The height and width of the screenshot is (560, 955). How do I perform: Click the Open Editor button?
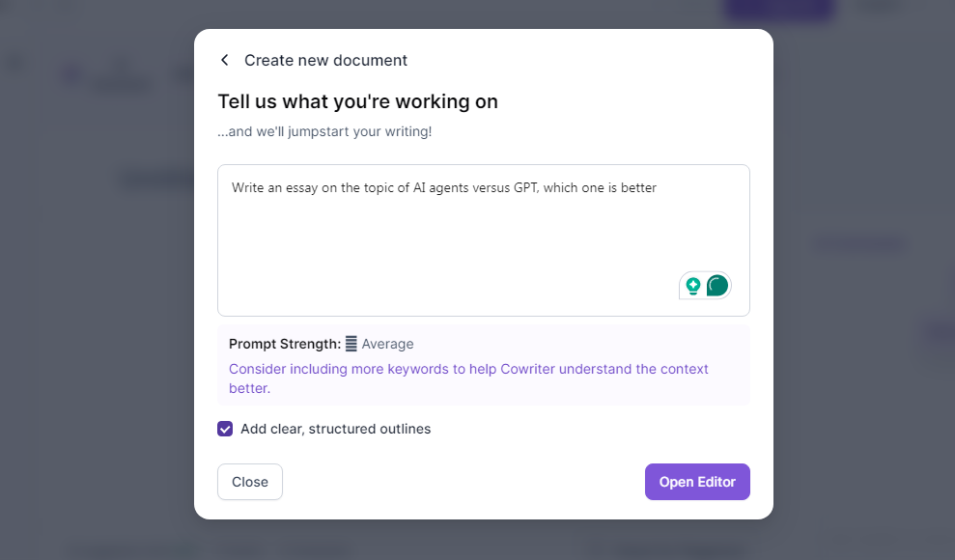pos(697,482)
